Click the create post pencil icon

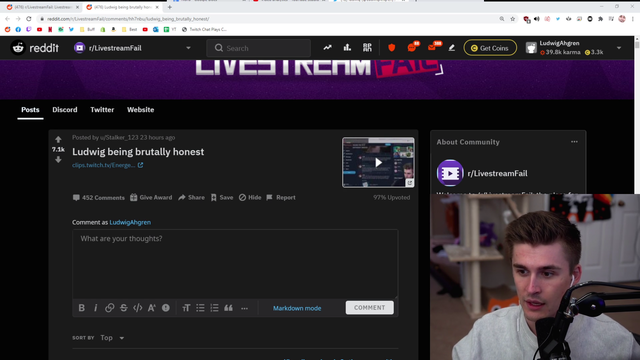coord(451,48)
